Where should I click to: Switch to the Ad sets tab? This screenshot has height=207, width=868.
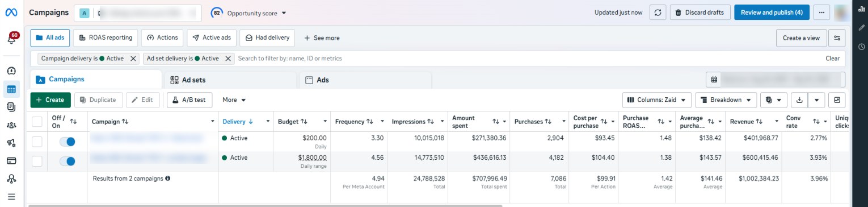tap(230, 80)
